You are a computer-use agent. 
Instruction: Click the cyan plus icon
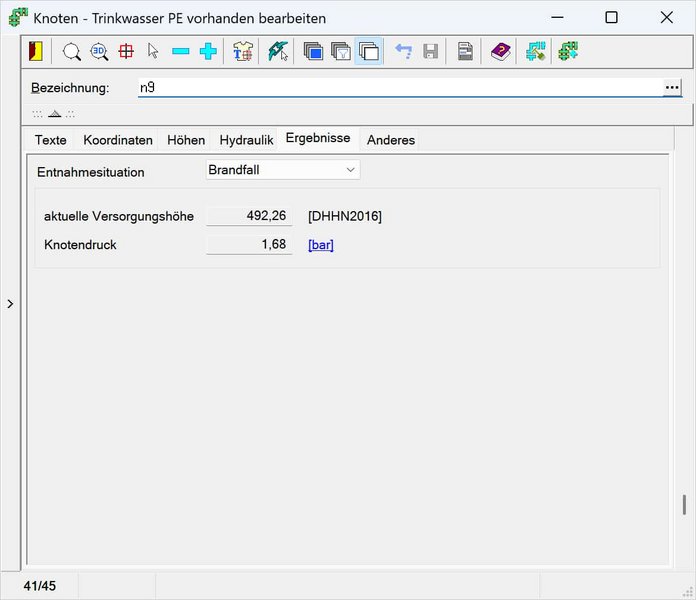208,51
